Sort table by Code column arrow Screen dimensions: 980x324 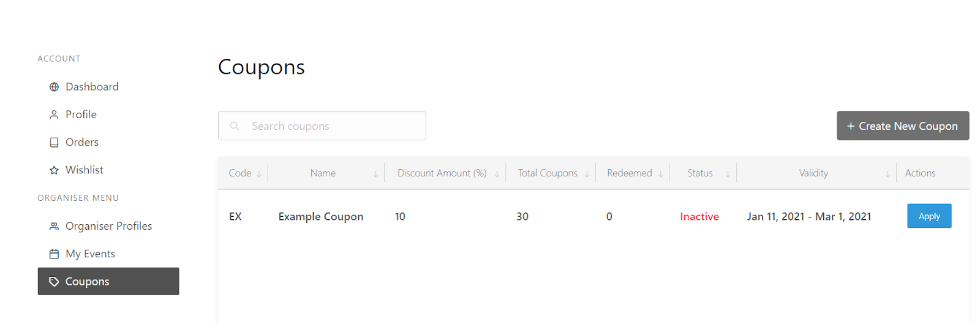(x=259, y=174)
